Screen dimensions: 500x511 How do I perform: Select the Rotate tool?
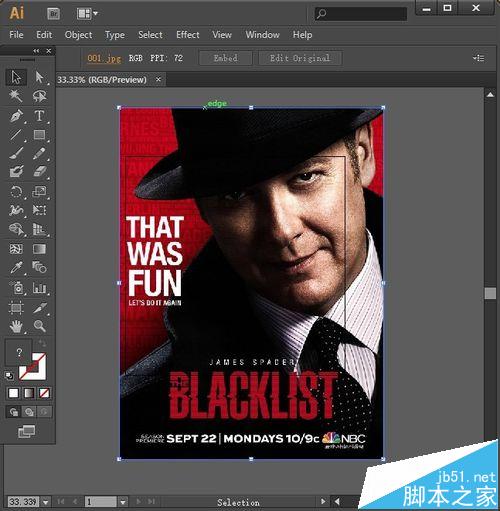(16, 192)
